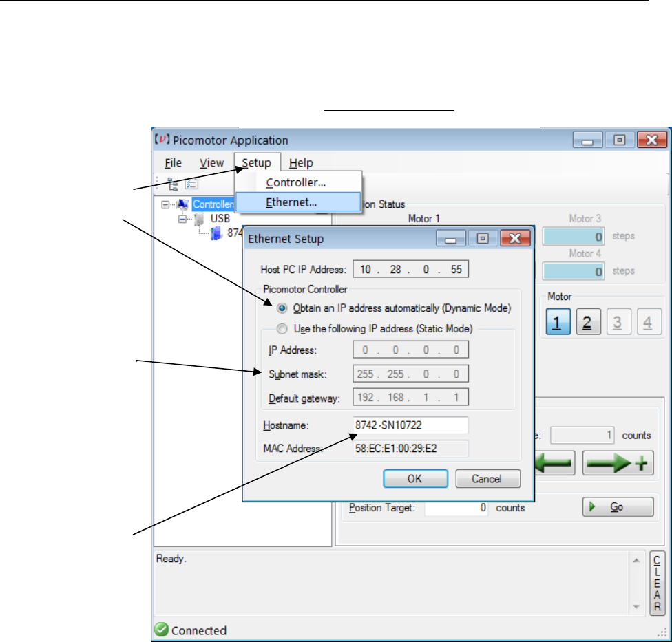Close the Ethernet Setup dialog
The height and width of the screenshot is (642, 672).
pos(515,238)
